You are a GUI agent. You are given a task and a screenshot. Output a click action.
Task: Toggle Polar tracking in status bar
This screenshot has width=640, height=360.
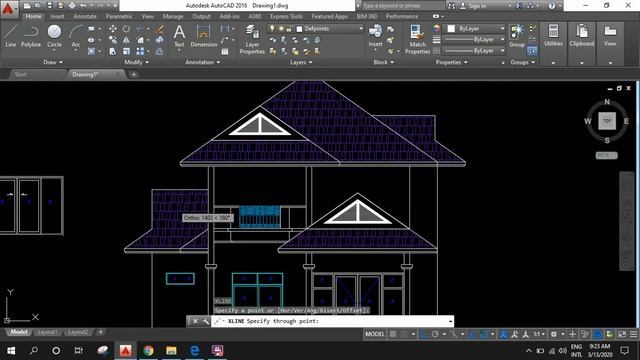coord(435,334)
